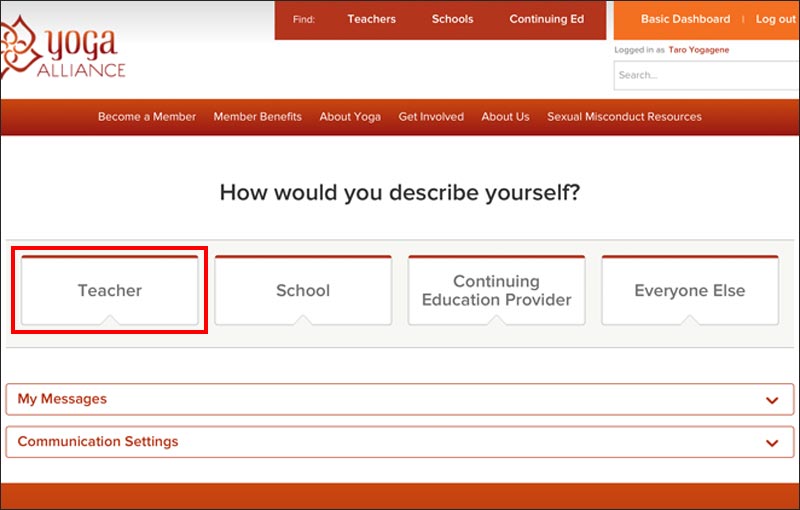Expand My Messages chevron

click(772, 400)
